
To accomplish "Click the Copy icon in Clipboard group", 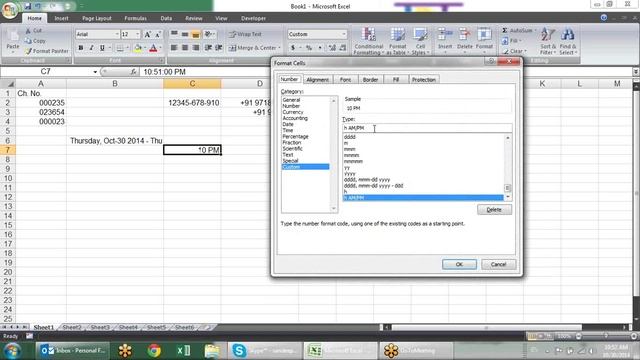I will pyautogui.click(x=28, y=41).
